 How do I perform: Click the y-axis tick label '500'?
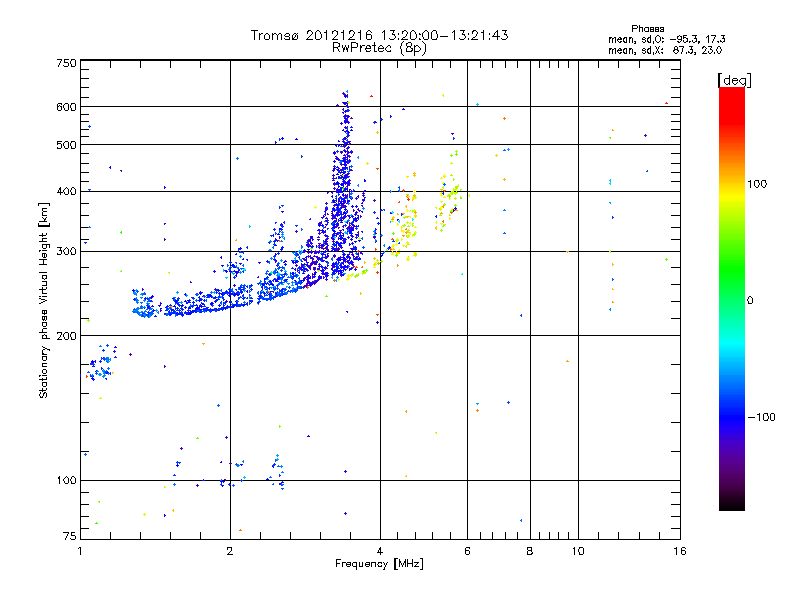pyautogui.click(x=66, y=145)
